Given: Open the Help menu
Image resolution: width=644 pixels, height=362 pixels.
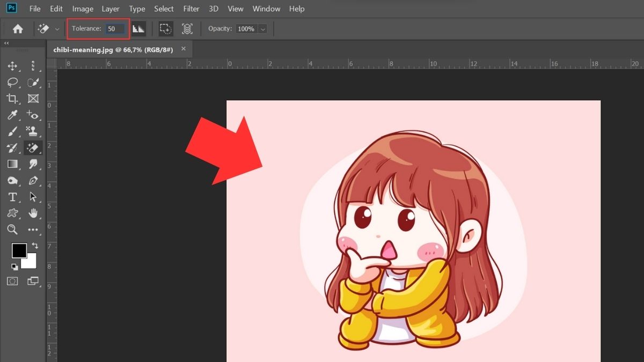Looking at the screenshot, I should 297,9.
